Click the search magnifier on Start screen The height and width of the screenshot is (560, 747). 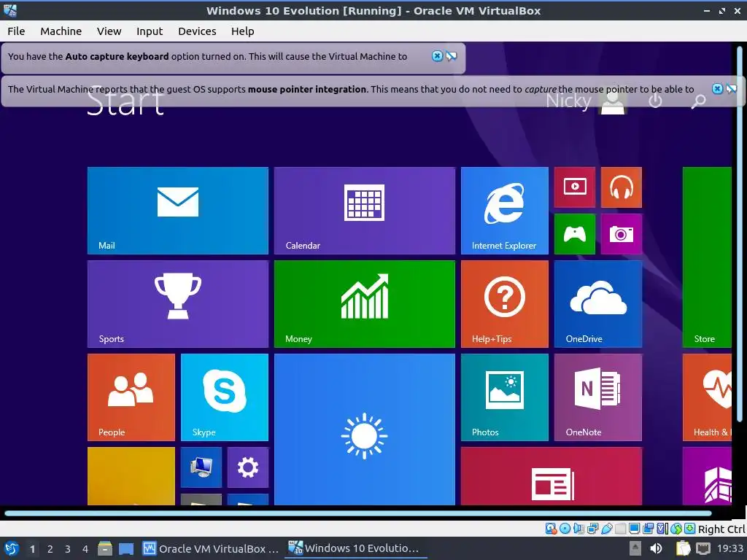coord(698,101)
